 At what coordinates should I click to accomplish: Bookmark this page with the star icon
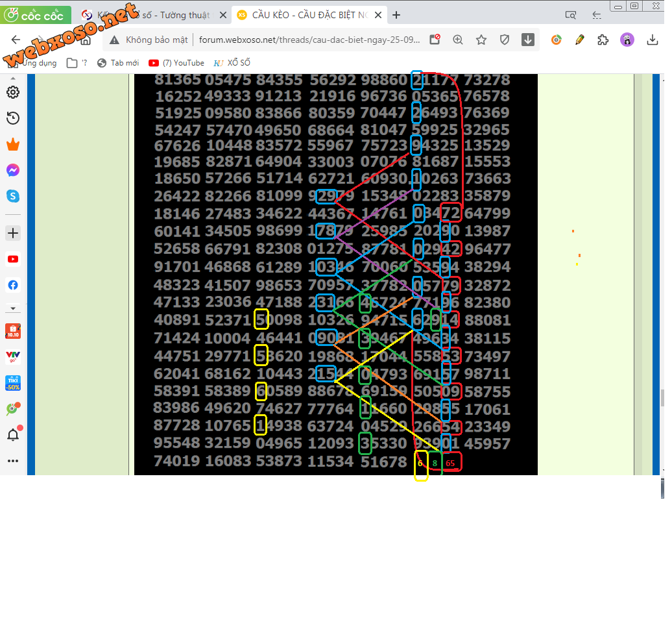coord(481,40)
